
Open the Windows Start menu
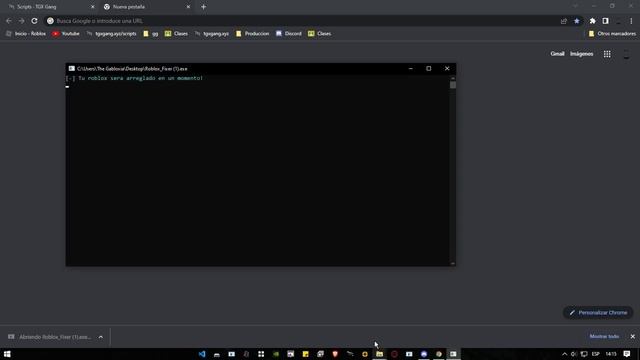[x=7, y=354]
